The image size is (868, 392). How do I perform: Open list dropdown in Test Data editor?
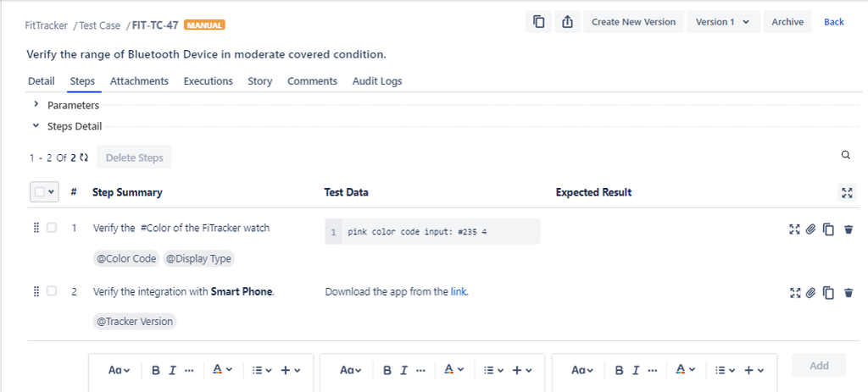point(492,371)
